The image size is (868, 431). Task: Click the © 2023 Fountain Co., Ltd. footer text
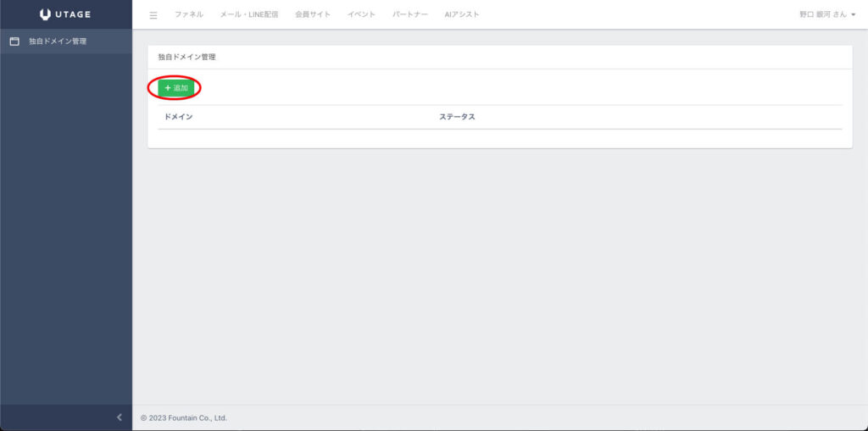184,417
